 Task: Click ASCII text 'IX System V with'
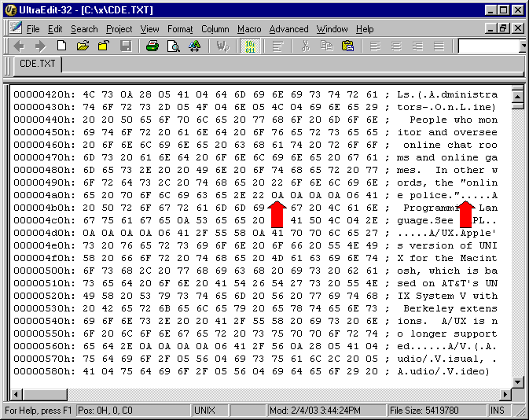pyautogui.click(x=447, y=296)
